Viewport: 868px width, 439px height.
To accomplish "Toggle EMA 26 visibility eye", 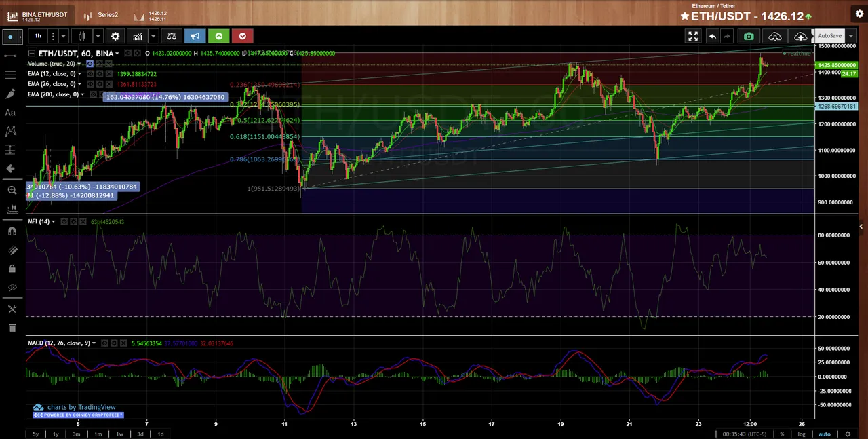I will click(90, 84).
